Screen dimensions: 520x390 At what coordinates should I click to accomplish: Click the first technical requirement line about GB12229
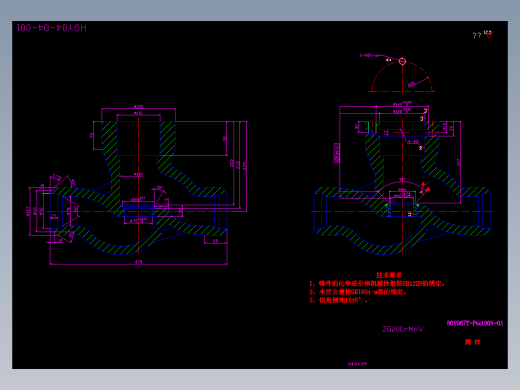pyautogui.click(x=377, y=284)
